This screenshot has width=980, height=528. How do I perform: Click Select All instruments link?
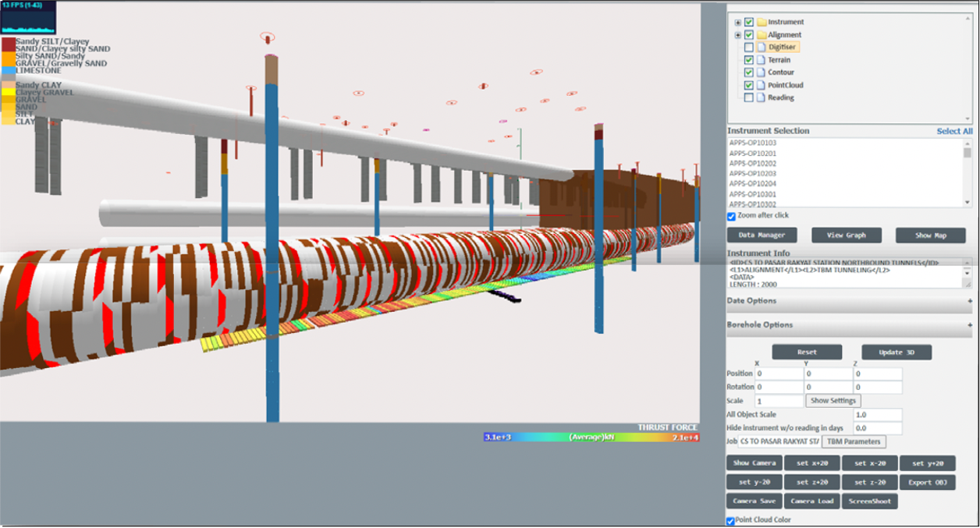tap(954, 131)
